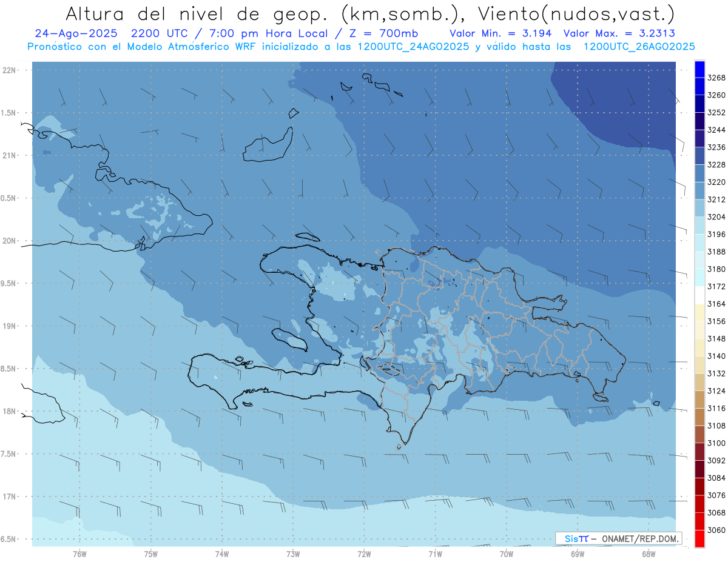Viewport: 728px width, 562px height.
Task: Pick the legend color band between 3252 and 3260
Action: (x=699, y=104)
